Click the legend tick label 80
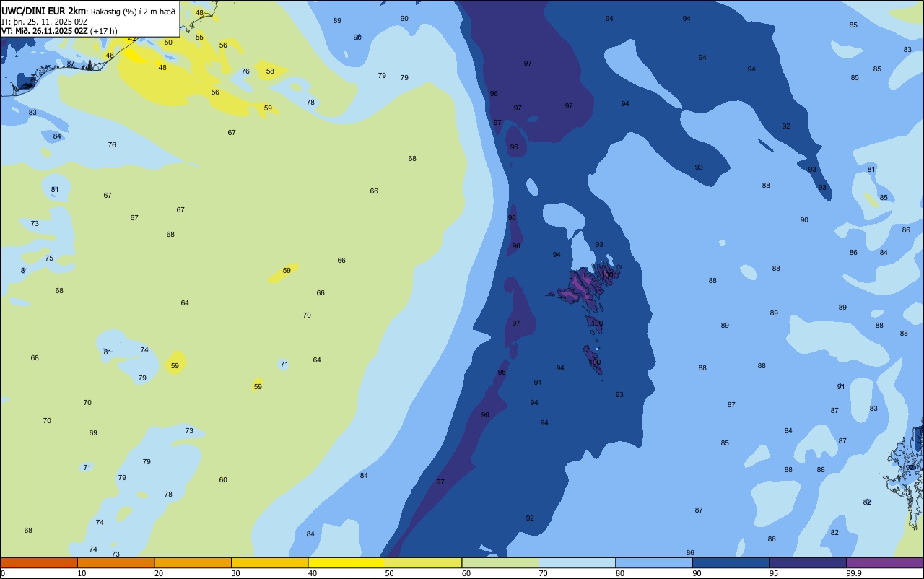924x579 pixels. (619, 573)
